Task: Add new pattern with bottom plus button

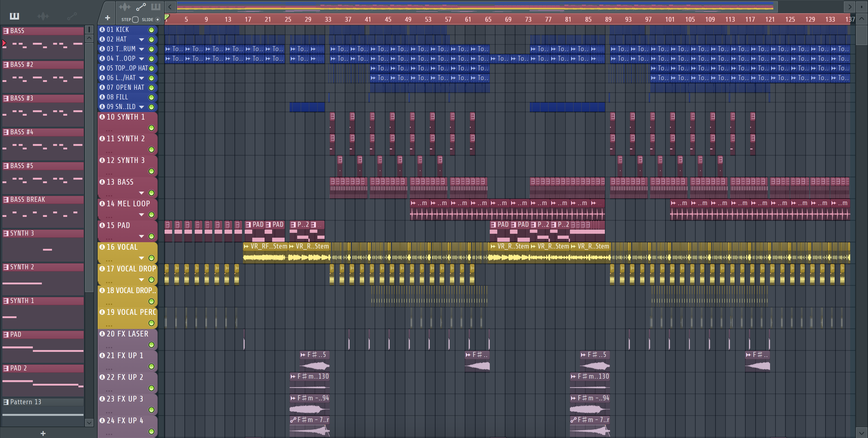Action: tap(43, 433)
